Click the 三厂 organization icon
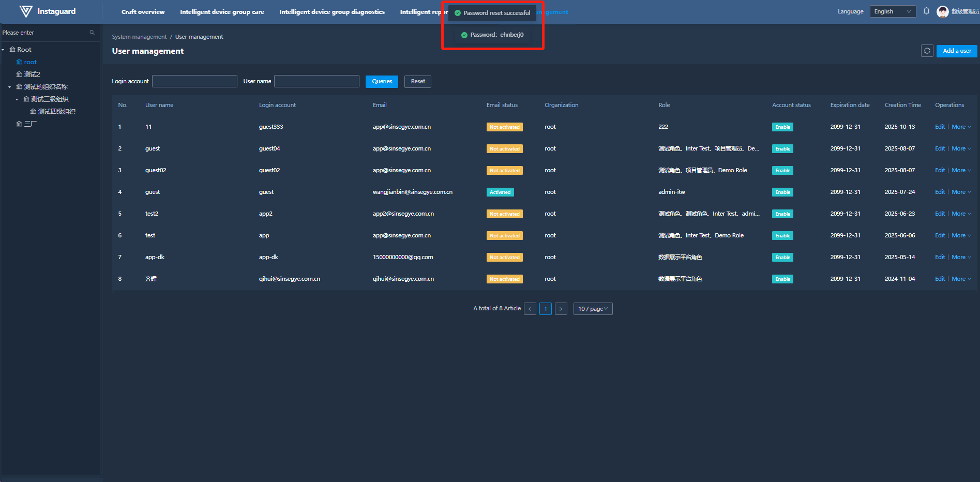Screen dimensions: 980x482 [19, 124]
